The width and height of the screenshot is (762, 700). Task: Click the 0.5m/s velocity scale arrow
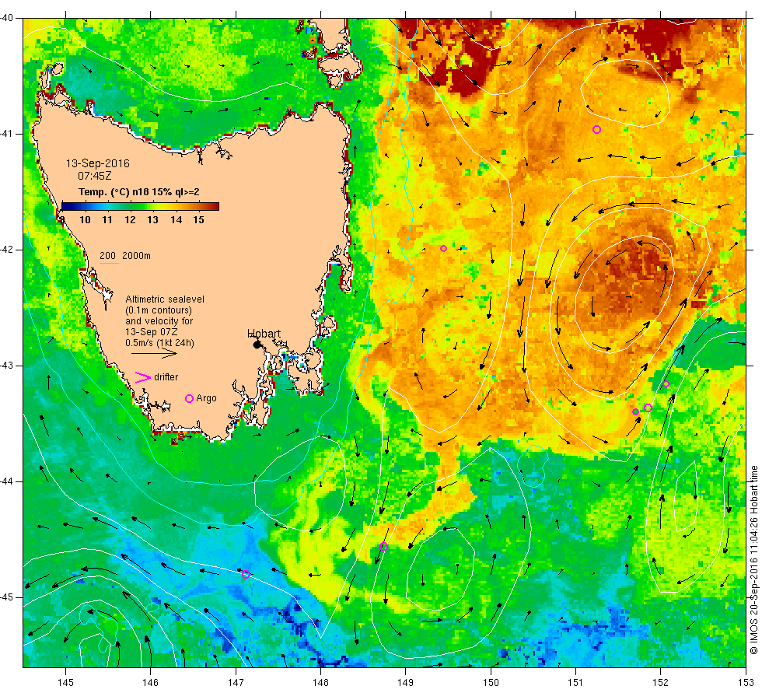155,353
